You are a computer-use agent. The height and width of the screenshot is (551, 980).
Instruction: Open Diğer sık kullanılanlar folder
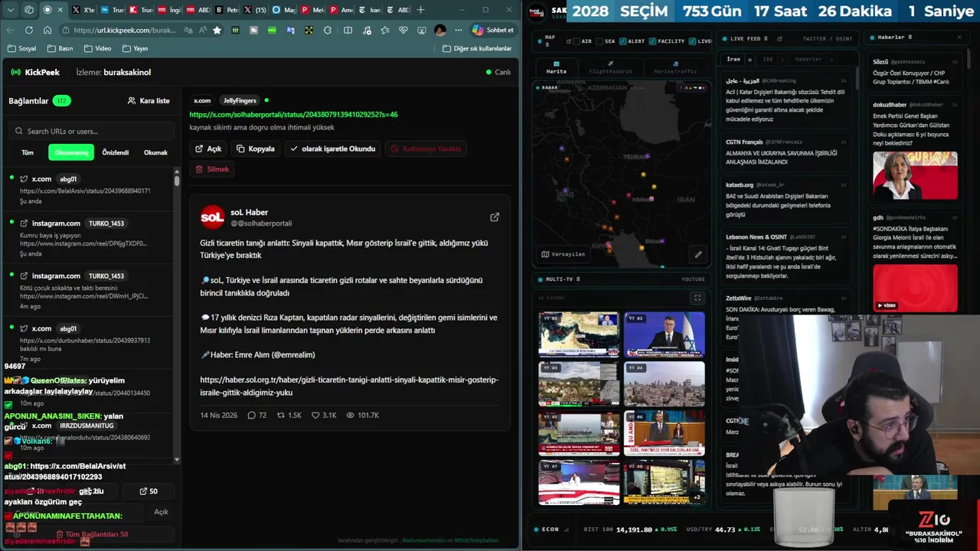pos(476,48)
